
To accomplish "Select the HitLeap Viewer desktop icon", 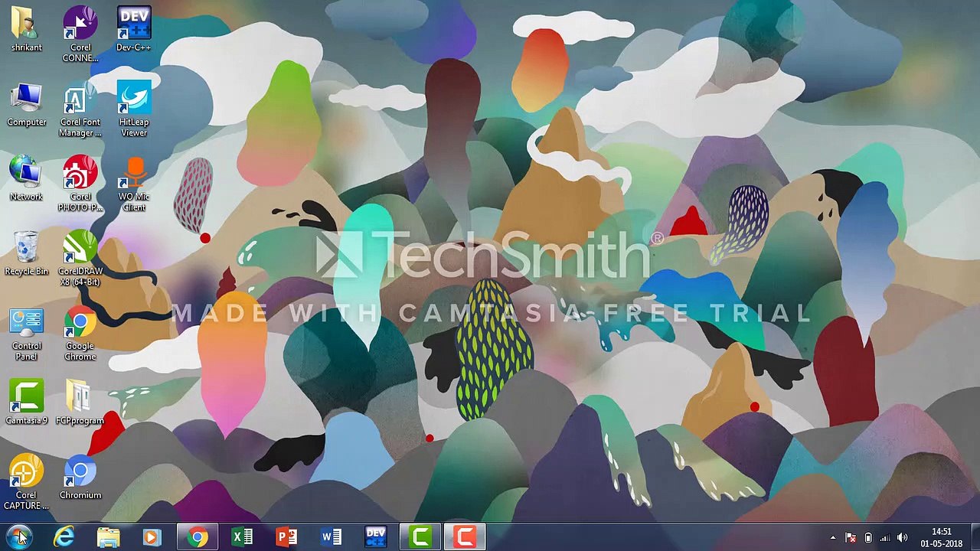I will [134, 99].
